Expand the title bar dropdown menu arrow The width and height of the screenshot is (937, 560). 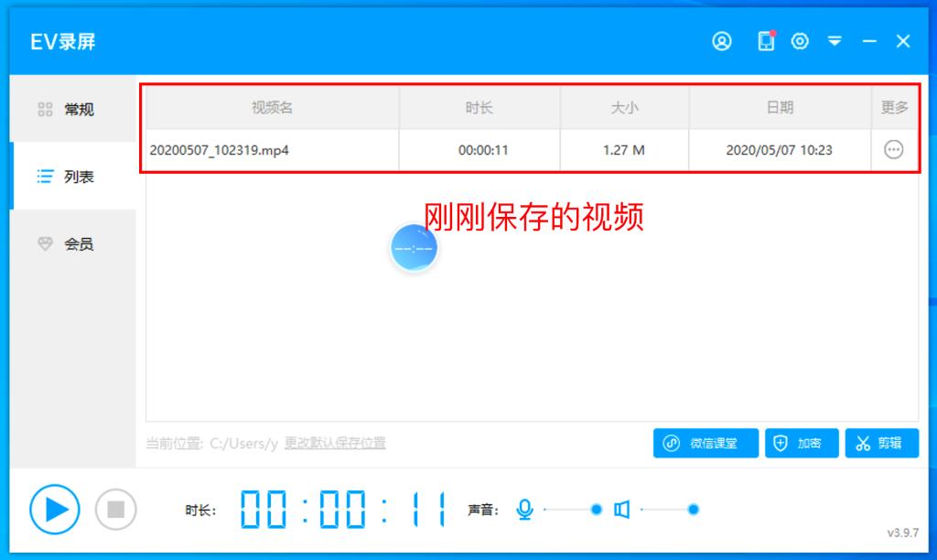835,41
